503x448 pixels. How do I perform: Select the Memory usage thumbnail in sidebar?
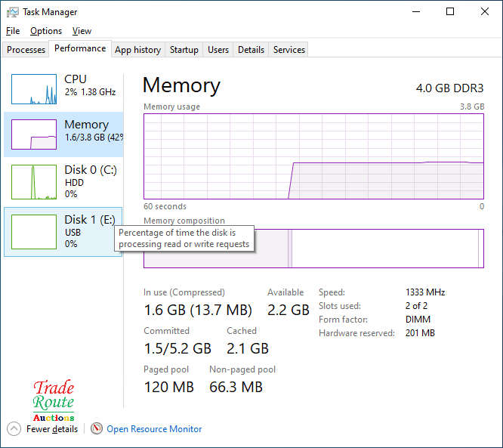34,134
